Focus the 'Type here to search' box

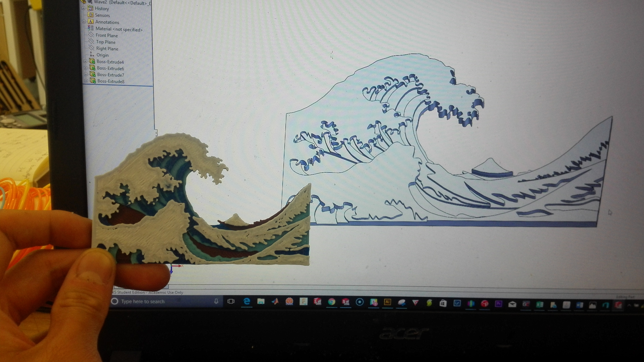(x=166, y=301)
